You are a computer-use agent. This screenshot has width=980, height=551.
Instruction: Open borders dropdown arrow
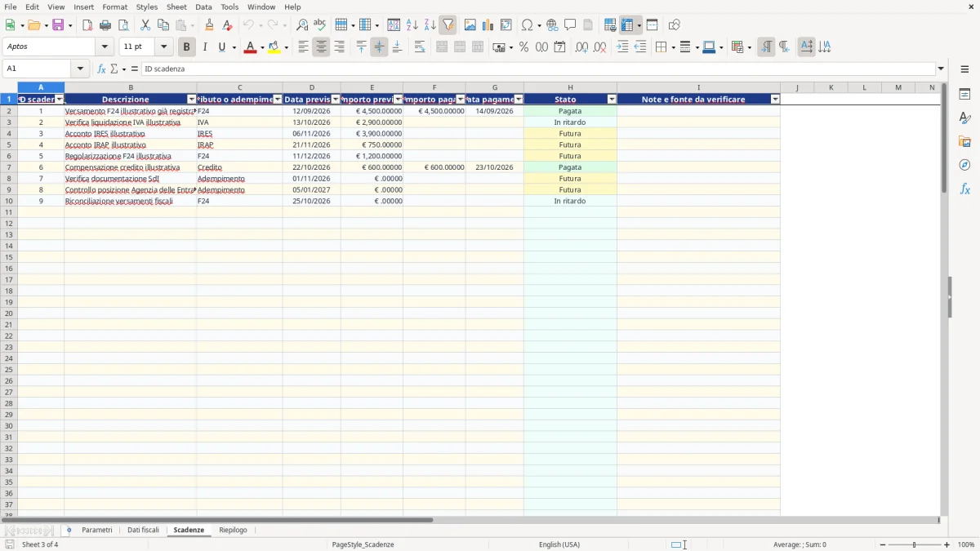pos(672,47)
